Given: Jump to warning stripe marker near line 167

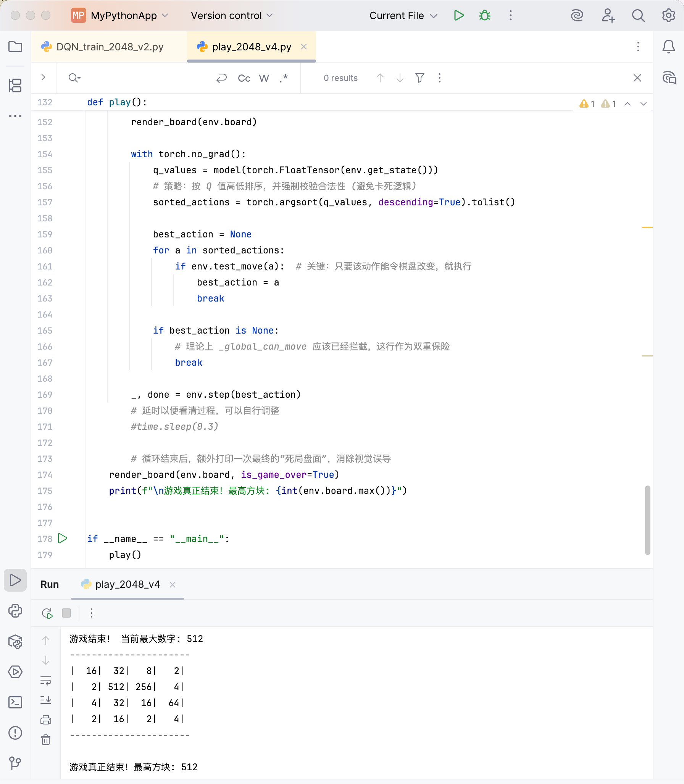Looking at the screenshot, I should (647, 356).
